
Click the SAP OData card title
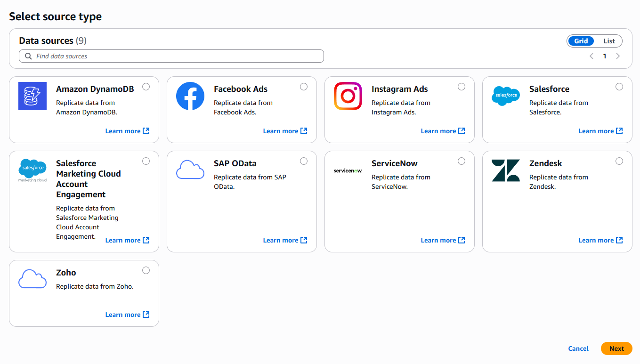click(235, 163)
